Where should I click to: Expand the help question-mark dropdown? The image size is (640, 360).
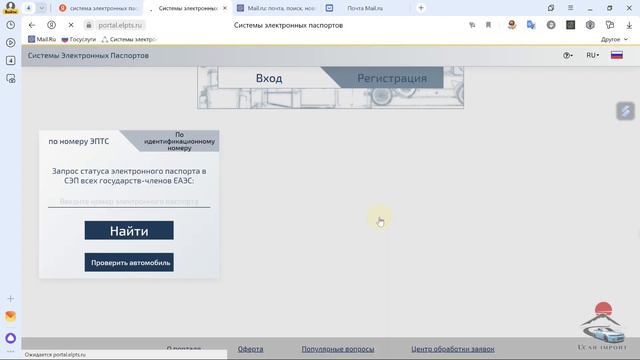(568, 56)
